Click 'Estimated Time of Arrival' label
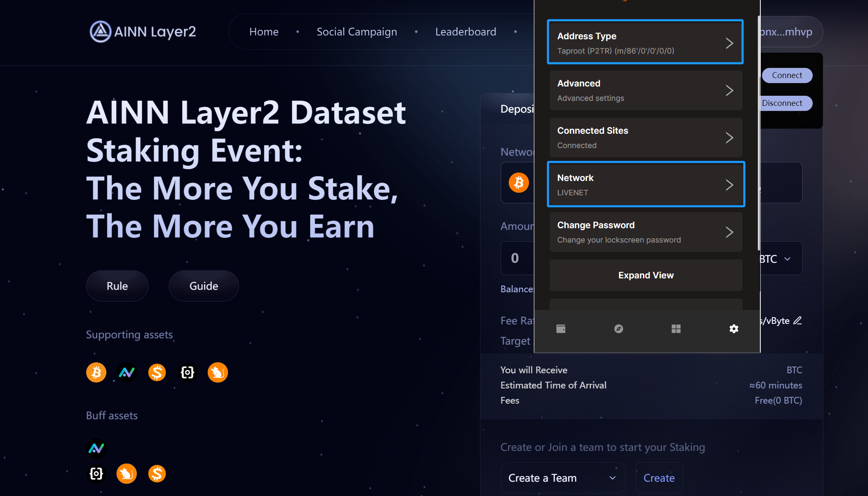 click(553, 385)
